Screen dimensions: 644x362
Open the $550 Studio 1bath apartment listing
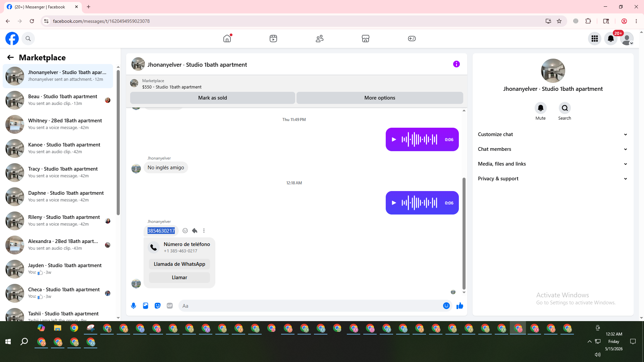coord(172,87)
